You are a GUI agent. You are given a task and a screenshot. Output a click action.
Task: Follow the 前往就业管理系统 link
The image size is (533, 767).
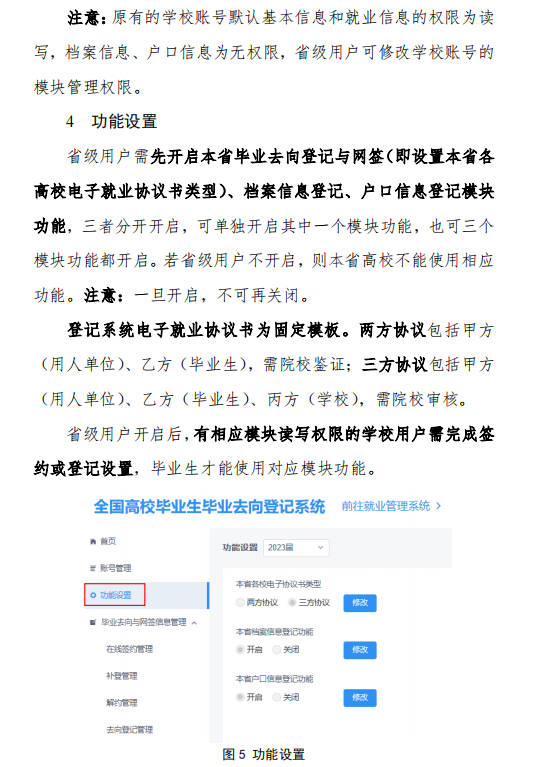[386, 506]
